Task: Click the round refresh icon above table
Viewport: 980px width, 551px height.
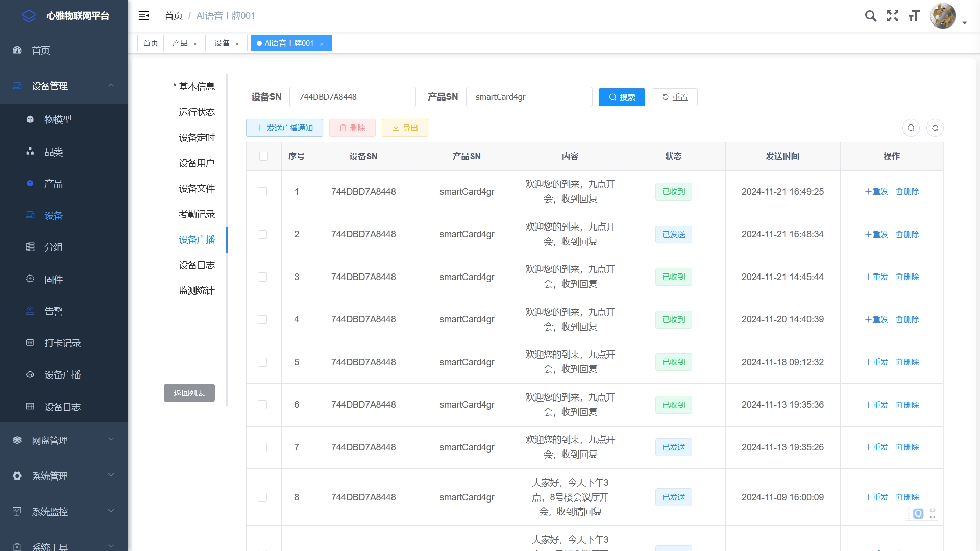Action: click(x=935, y=128)
